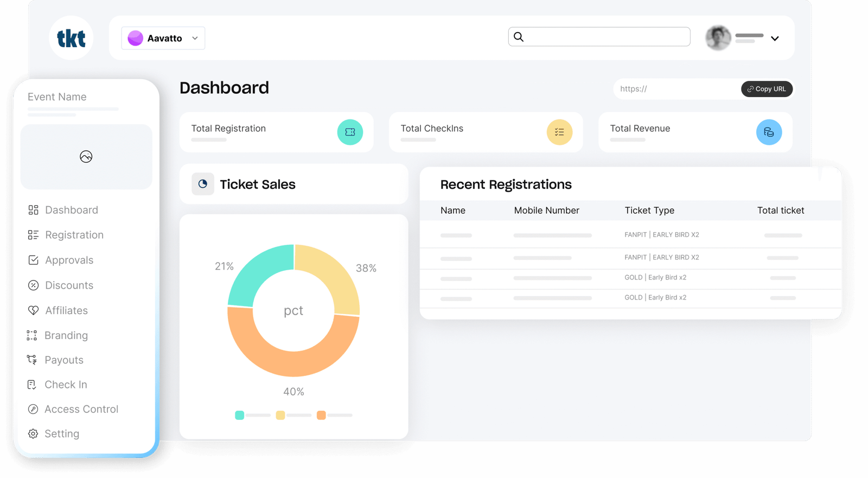
Task: Click the Copy URL button
Action: (x=767, y=89)
